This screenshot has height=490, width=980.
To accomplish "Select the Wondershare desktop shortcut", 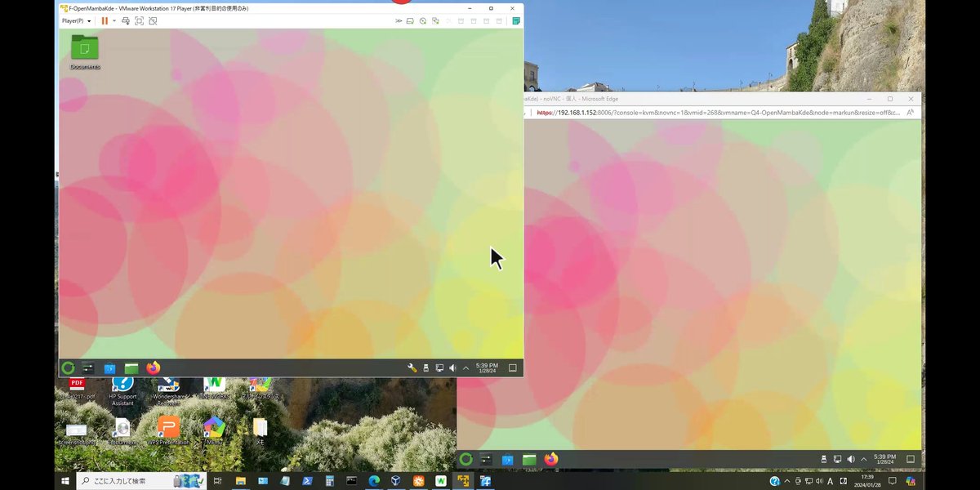I will (168, 393).
